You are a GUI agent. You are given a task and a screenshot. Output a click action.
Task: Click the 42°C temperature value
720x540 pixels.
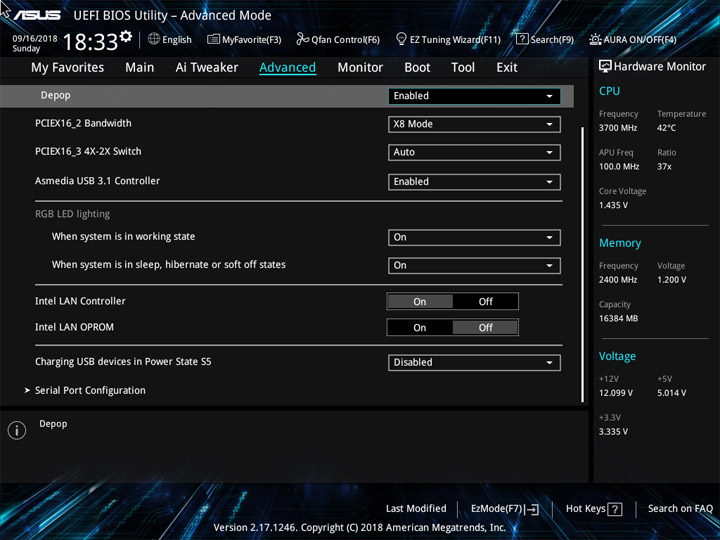[x=666, y=128]
